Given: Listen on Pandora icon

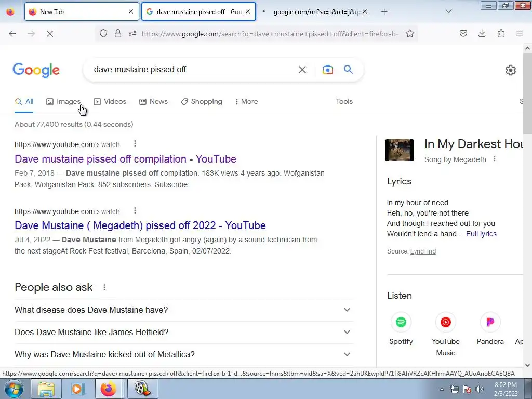Looking at the screenshot, I should click(490, 322).
